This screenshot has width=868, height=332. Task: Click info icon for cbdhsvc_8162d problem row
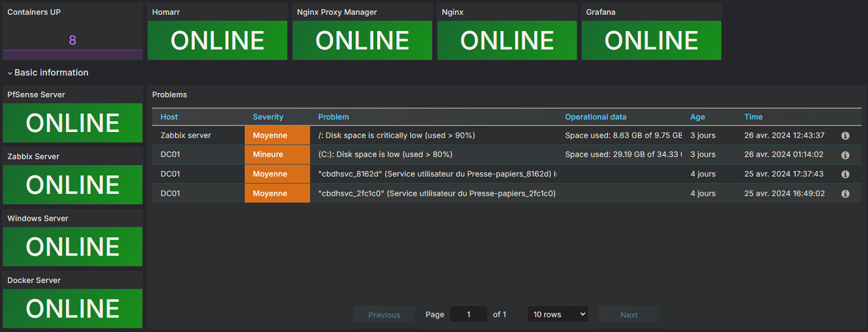coord(845,174)
